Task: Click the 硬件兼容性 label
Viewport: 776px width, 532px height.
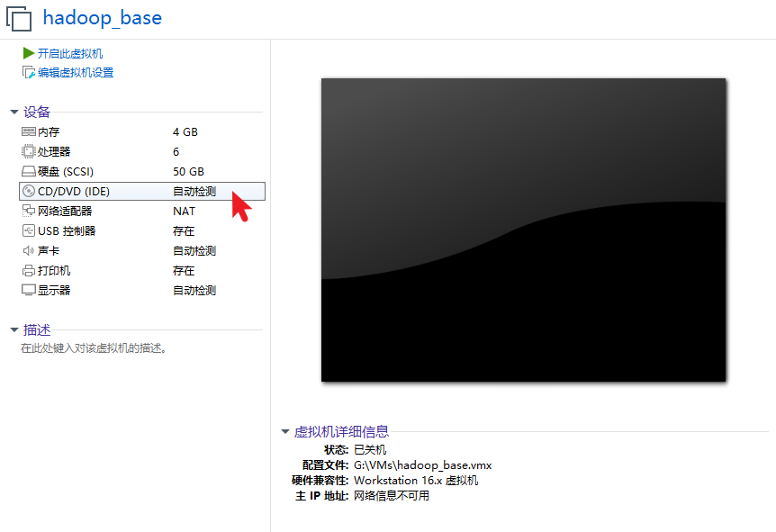Action: click(320, 481)
